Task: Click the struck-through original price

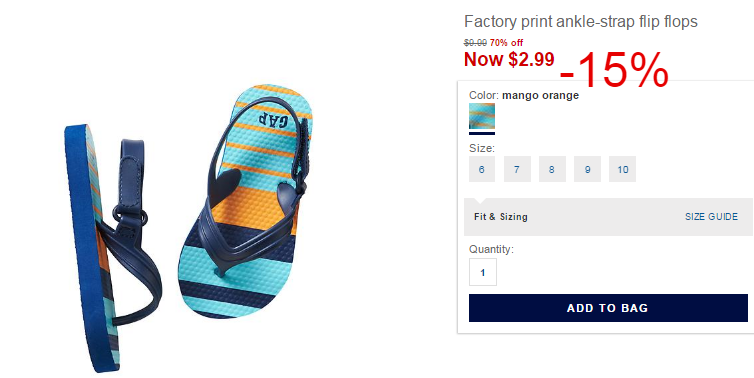Action: click(x=476, y=43)
